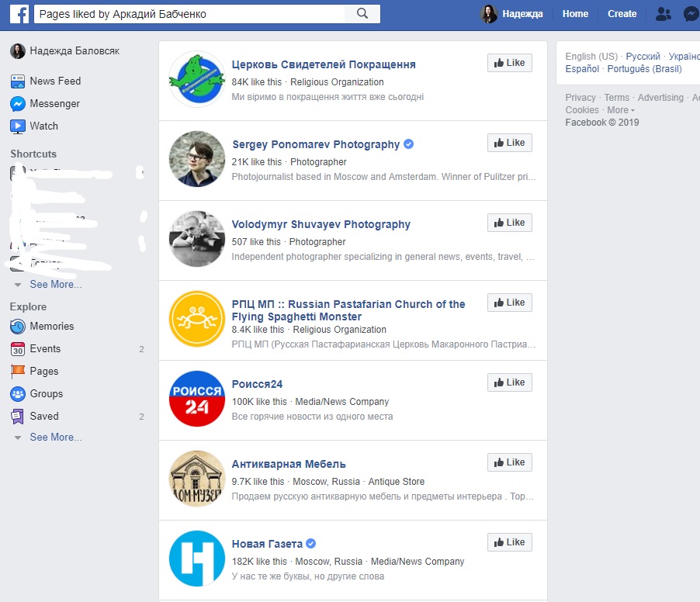Click Надежда Баловсяк name in sidebar
Image resolution: width=700 pixels, height=602 pixels.
75,51
